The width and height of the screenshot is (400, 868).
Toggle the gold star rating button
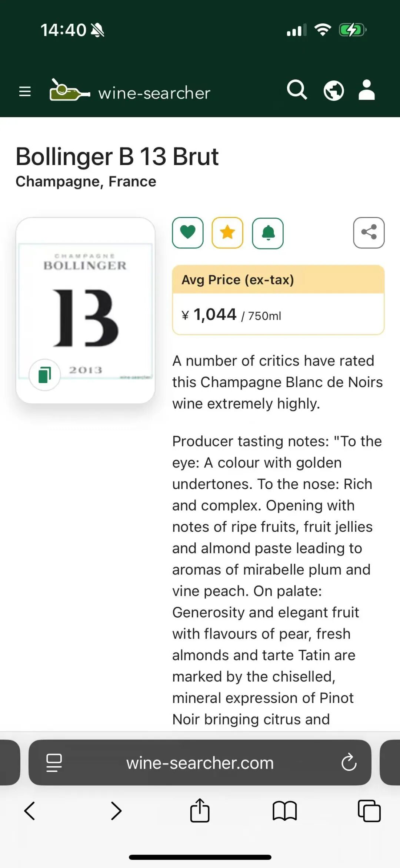(x=227, y=232)
